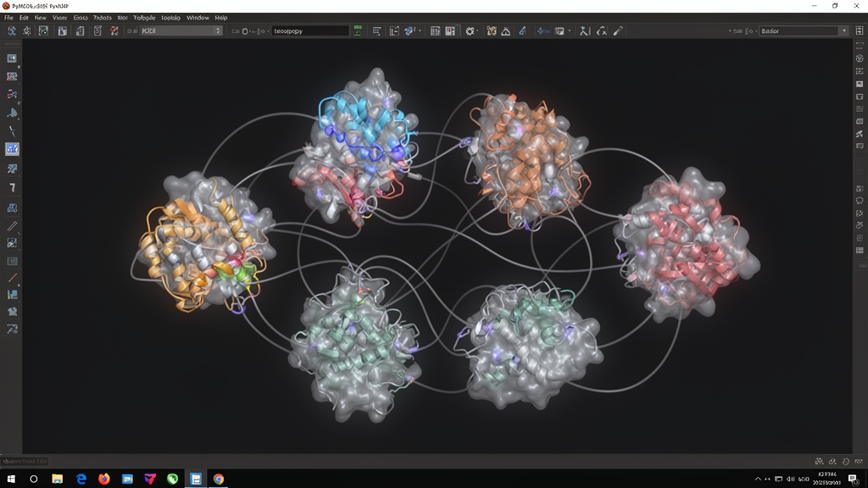Select the red diagonal line tool in the left sidebar
This screenshot has width=868, height=488.
coord(12,278)
